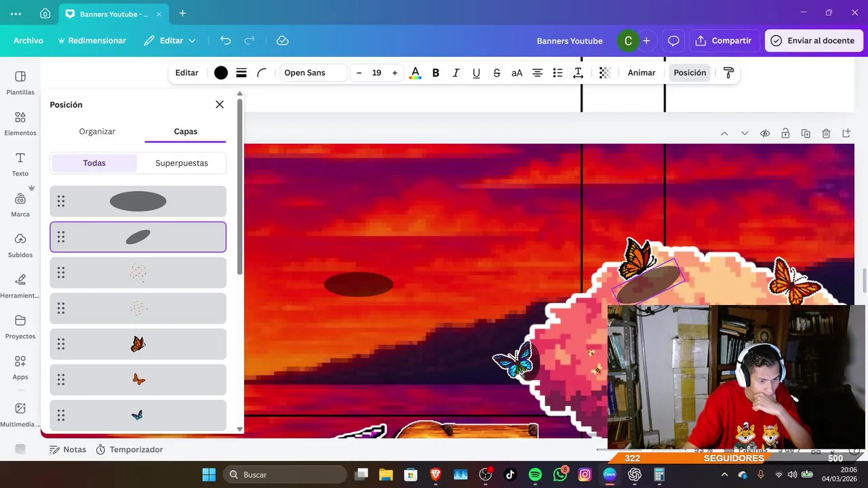Click the layers panel vertical scrollbar
This screenshot has height=488, width=868.
pos(239,186)
